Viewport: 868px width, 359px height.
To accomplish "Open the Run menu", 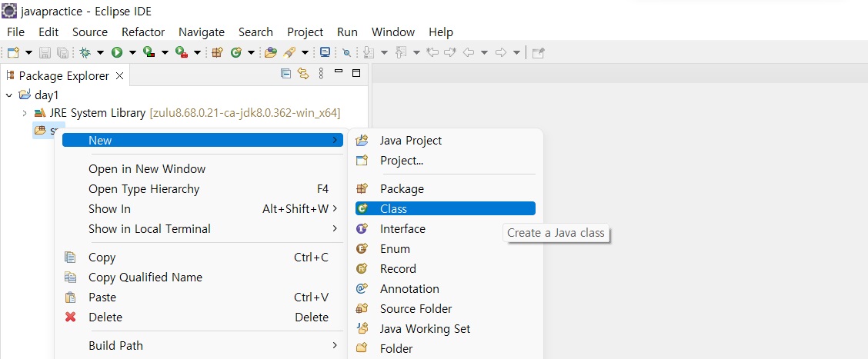I will tap(347, 32).
